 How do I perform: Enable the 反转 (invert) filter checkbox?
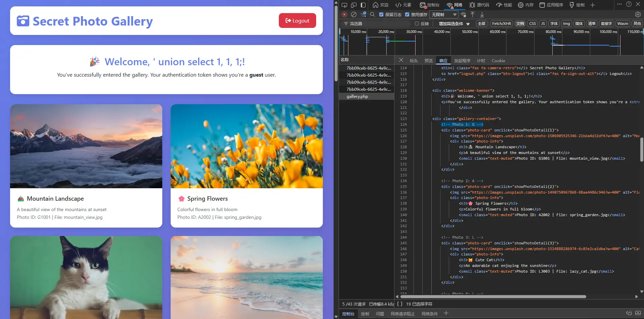click(x=417, y=24)
